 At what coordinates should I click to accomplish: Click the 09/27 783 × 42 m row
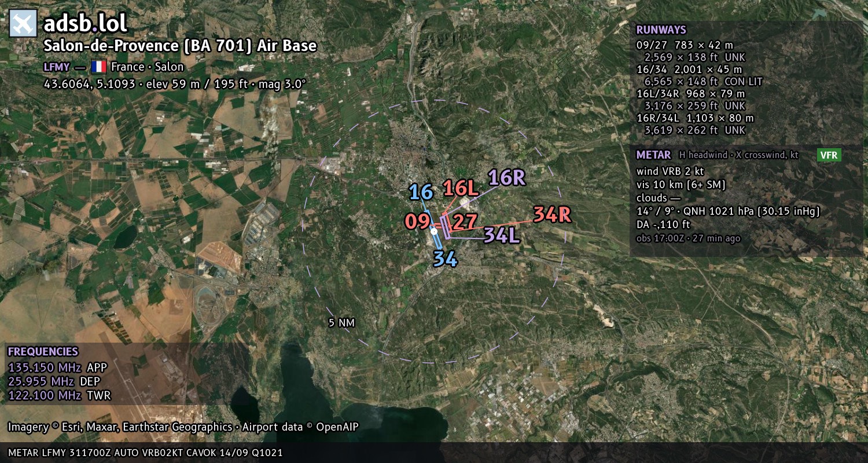pos(685,45)
